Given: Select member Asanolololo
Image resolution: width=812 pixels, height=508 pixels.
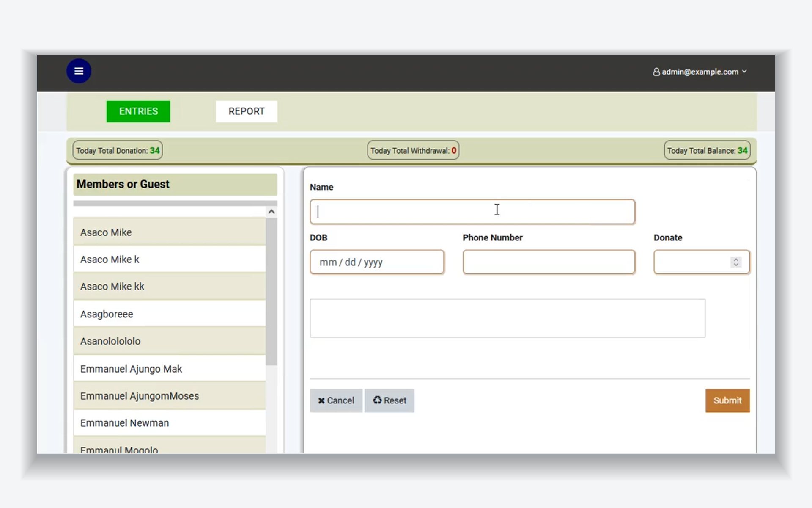Looking at the screenshot, I should point(170,341).
